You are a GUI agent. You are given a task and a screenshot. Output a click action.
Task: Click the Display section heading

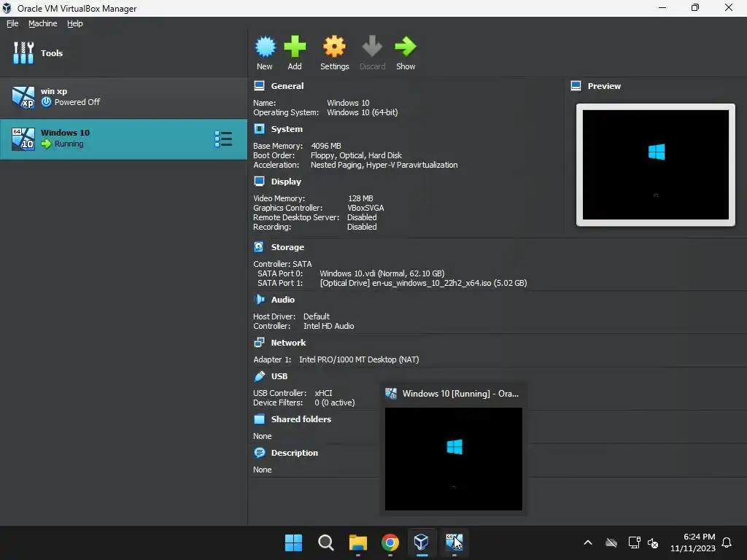point(286,182)
